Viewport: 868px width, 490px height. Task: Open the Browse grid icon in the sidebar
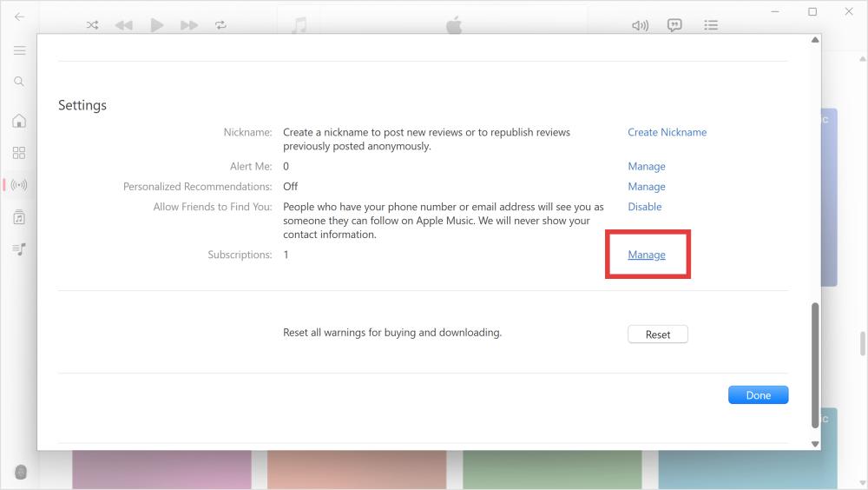click(x=19, y=153)
